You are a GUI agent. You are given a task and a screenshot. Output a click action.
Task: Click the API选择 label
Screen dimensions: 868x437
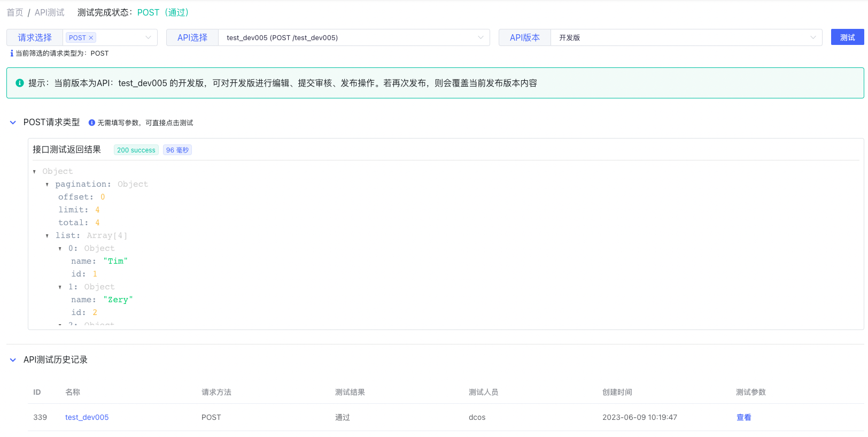[192, 37]
